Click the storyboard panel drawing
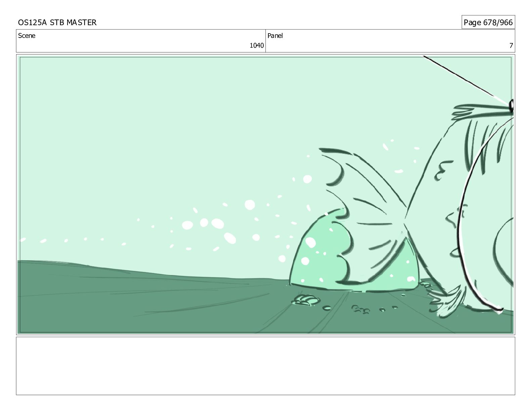The height and width of the screenshot is (411, 532). [265, 194]
